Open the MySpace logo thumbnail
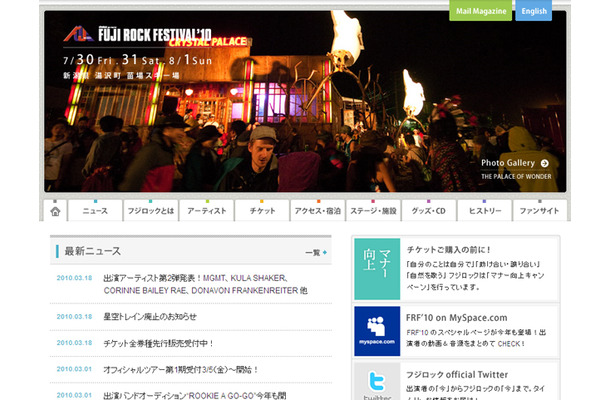Image resolution: width=610 pixels, height=400 pixels. [x=377, y=331]
